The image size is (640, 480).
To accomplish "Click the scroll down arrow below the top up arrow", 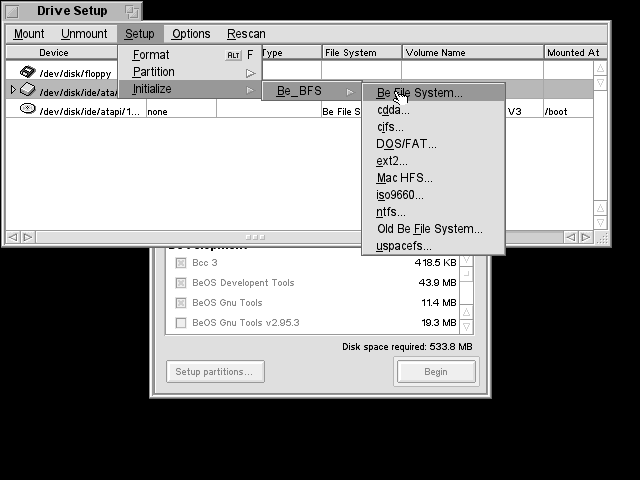I will [x=600, y=84].
